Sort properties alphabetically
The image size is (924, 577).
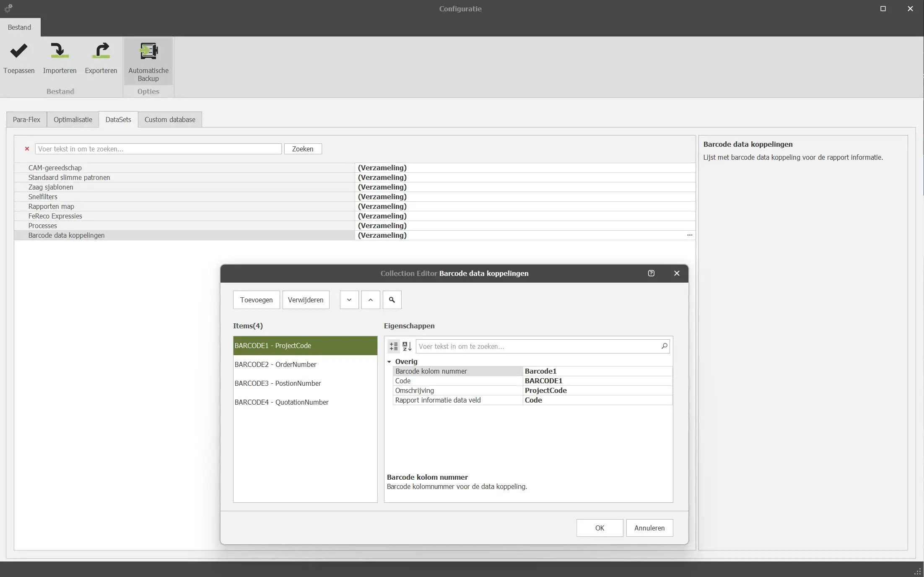click(x=407, y=346)
